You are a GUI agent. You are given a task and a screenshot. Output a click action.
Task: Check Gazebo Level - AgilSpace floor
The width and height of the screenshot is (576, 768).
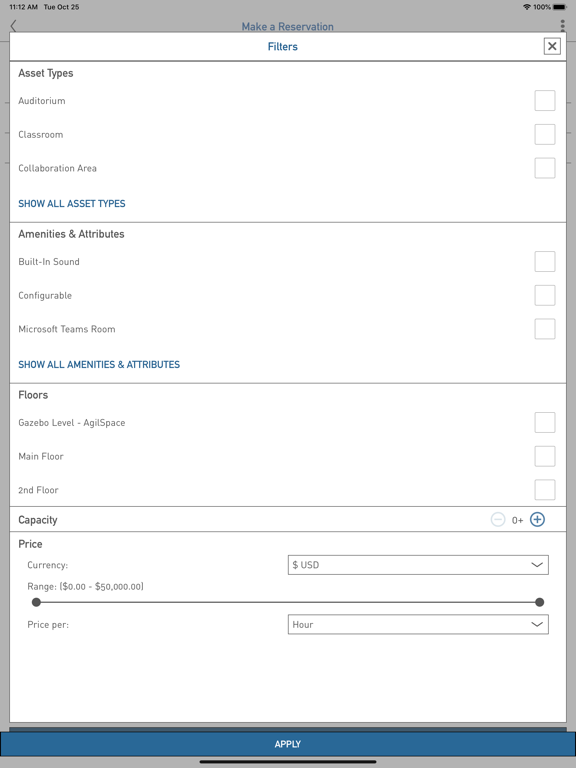pos(545,422)
